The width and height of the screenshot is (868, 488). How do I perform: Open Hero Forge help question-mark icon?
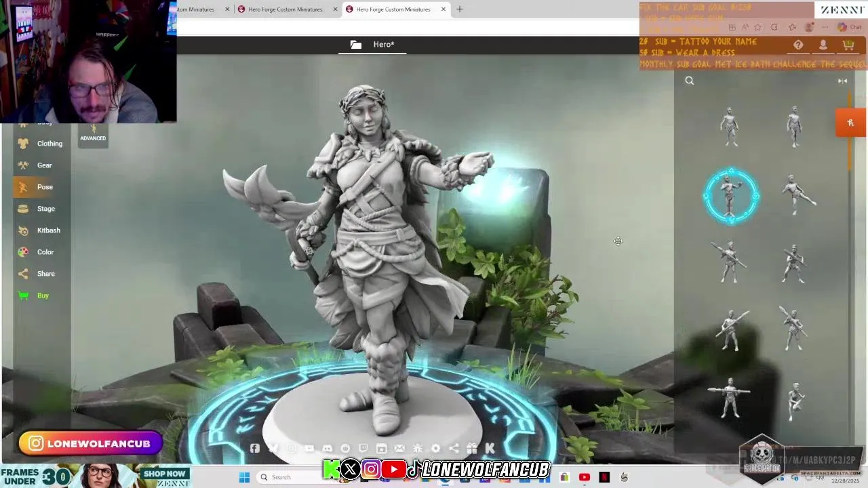(798, 45)
